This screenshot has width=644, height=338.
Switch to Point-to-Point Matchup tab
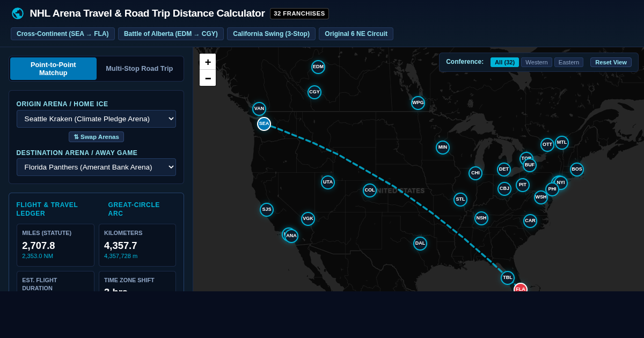53,69
